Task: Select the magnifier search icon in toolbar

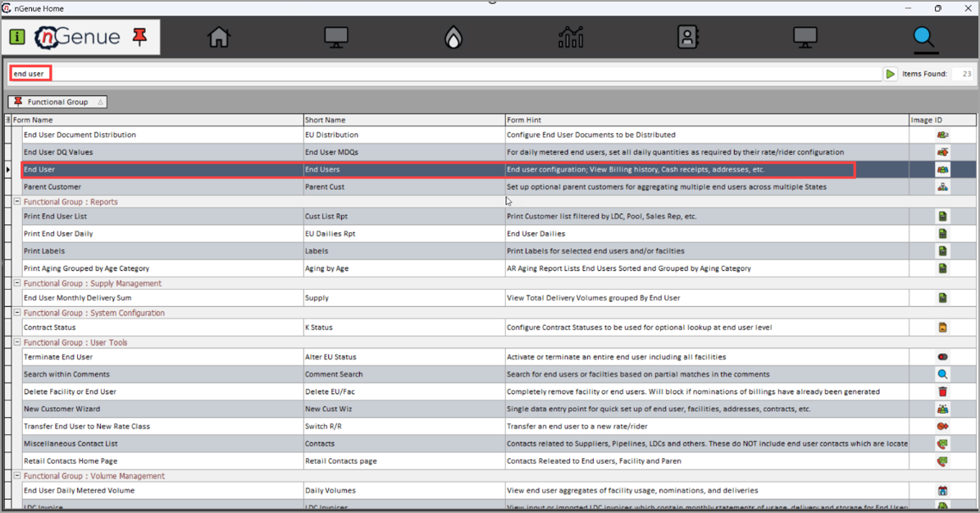Action: tap(923, 38)
